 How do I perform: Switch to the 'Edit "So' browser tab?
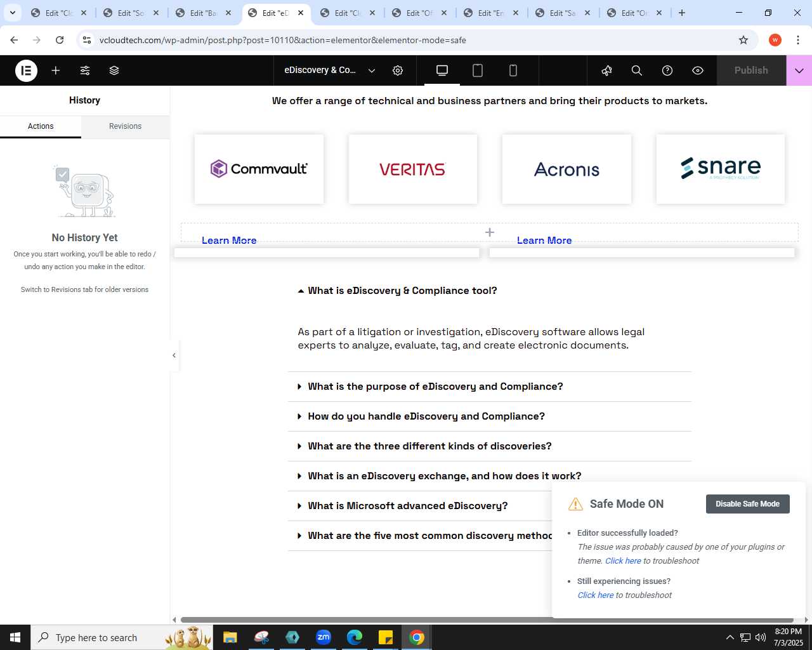click(x=132, y=13)
